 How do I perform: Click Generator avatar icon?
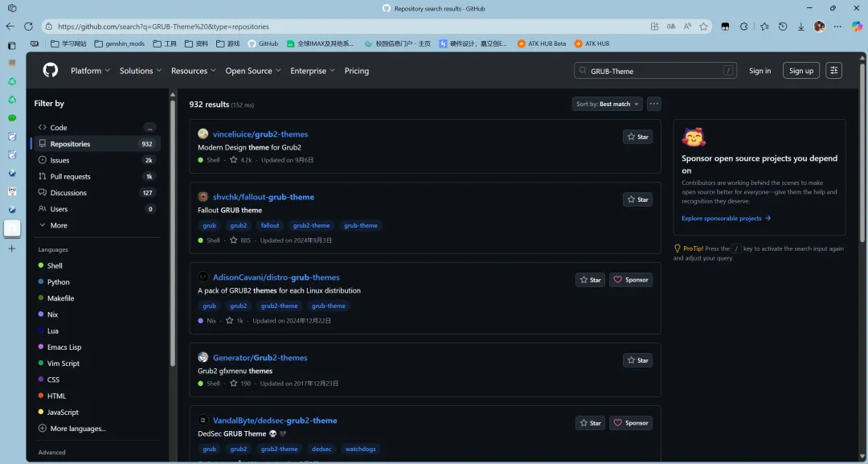tap(203, 357)
